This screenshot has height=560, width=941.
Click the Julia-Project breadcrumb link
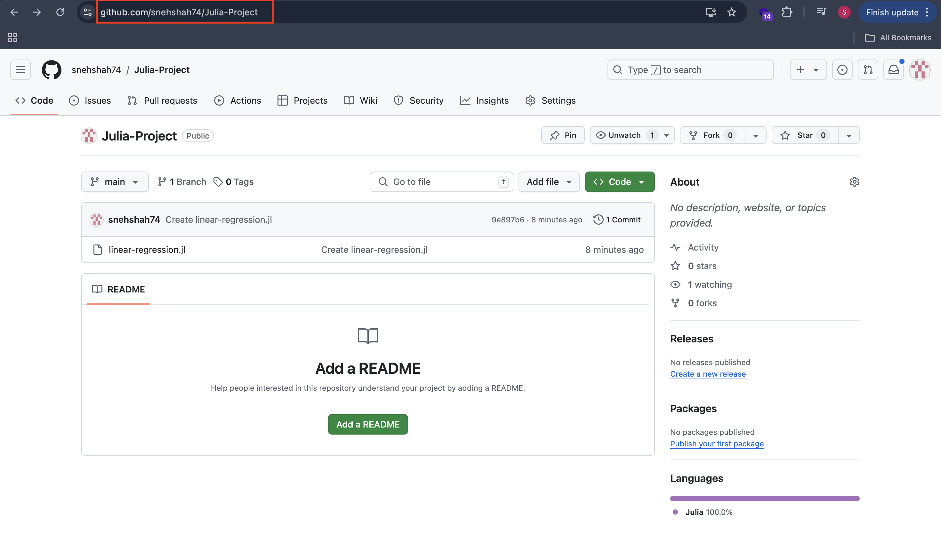click(x=162, y=69)
